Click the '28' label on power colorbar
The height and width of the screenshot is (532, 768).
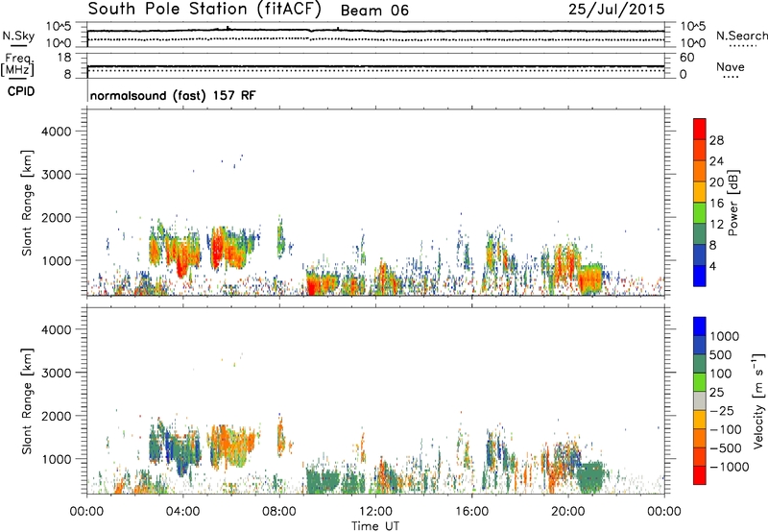pos(716,140)
